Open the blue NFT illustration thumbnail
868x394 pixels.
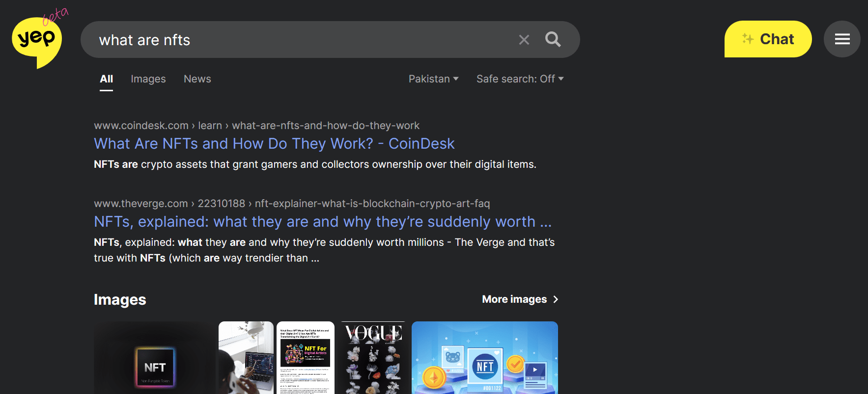coord(484,358)
